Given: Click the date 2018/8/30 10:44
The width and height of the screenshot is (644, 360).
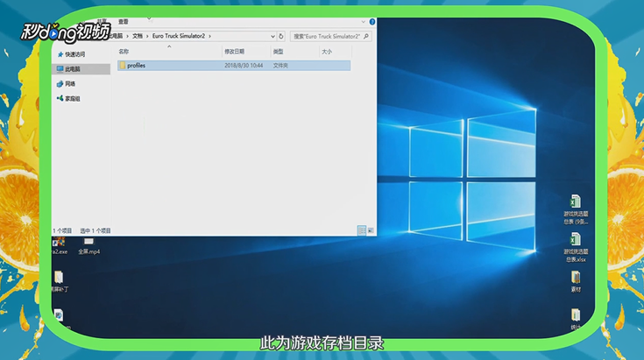Looking at the screenshot, I should (x=244, y=66).
